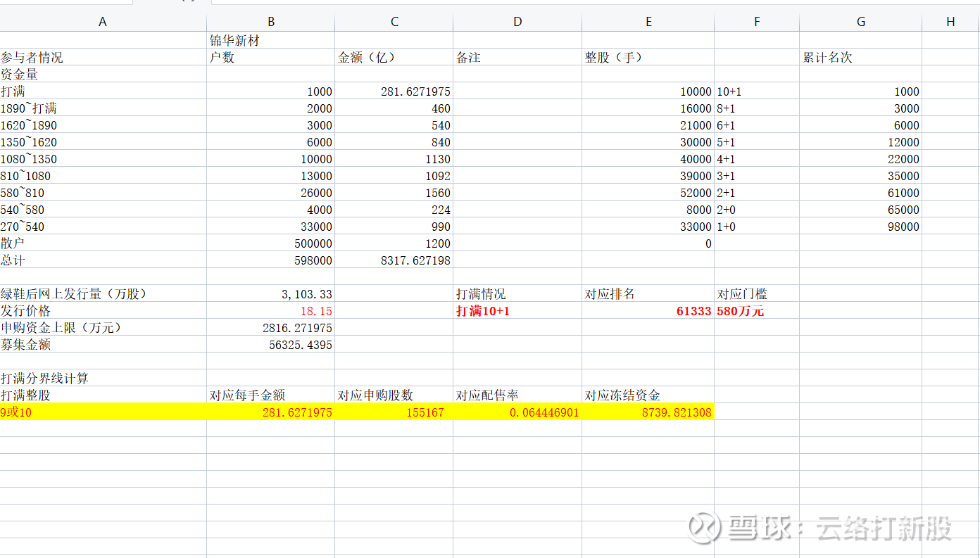980x558 pixels.
Task: Select the 散户 row label
Action: (103, 243)
